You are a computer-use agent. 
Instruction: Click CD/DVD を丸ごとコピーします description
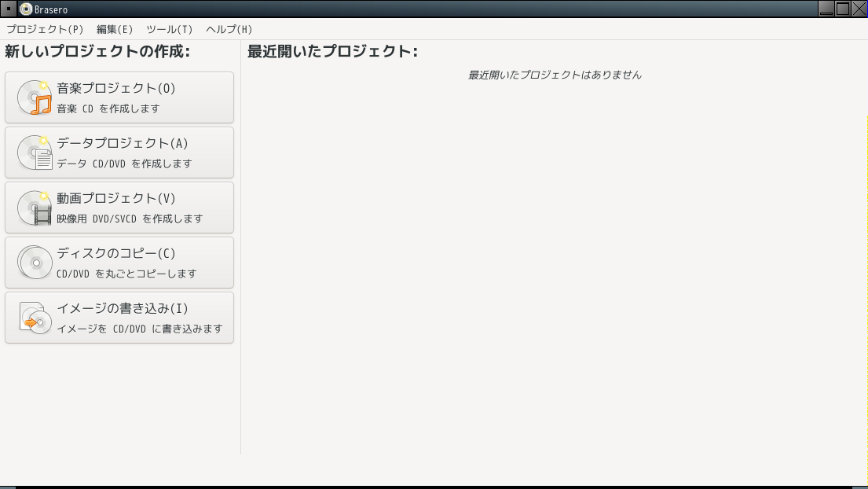click(126, 274)
